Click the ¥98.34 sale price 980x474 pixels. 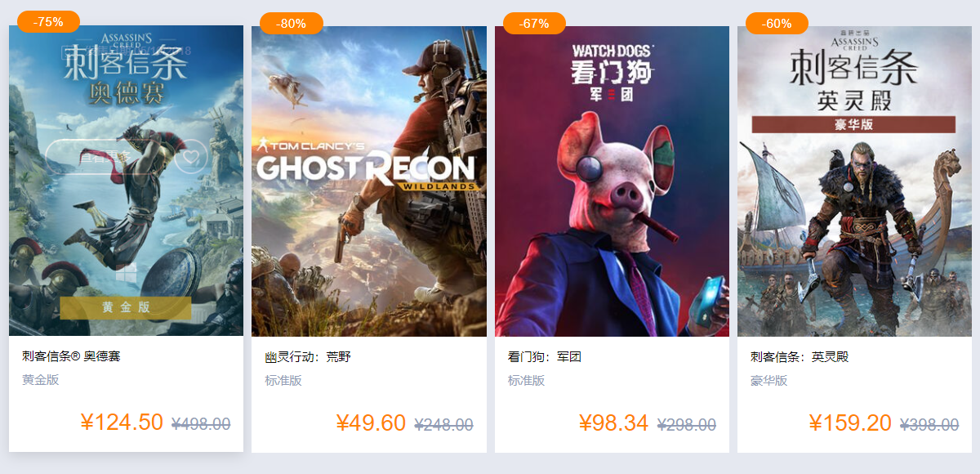tap(613, 423)
